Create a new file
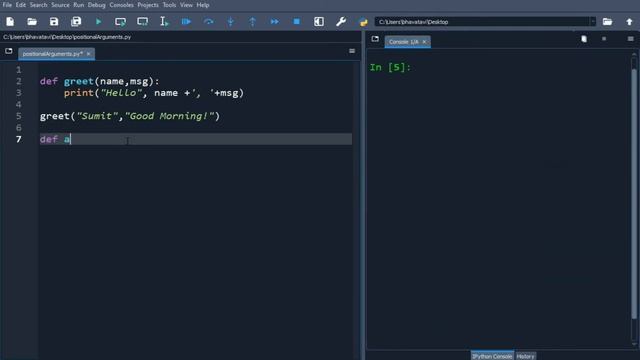Image resolution: width=640 pixels, height=360 pixels. (10, 22)
